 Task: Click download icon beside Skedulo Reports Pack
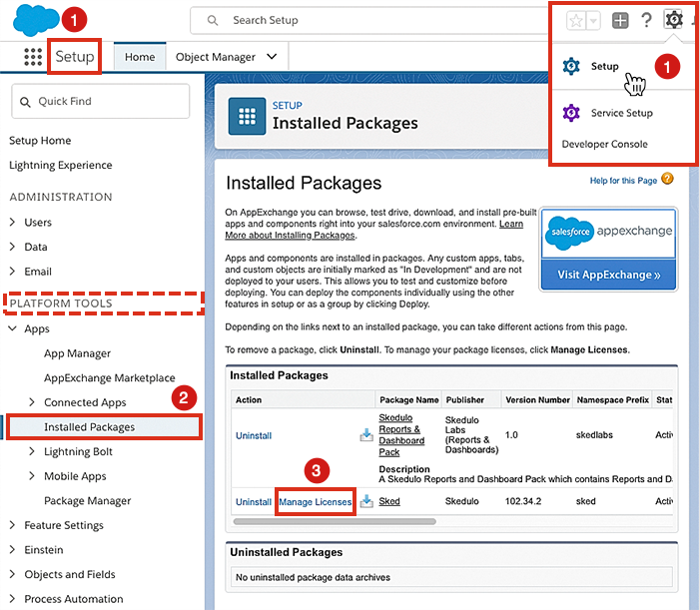click(366, 435)
